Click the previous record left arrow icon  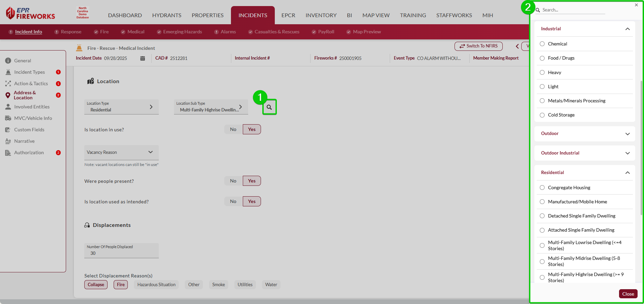(x=517, y=46)
